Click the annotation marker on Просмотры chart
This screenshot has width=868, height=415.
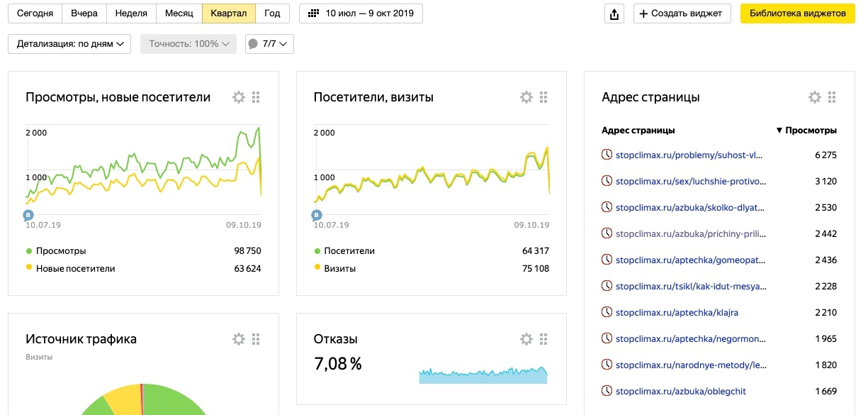click(x=28, y=214)
